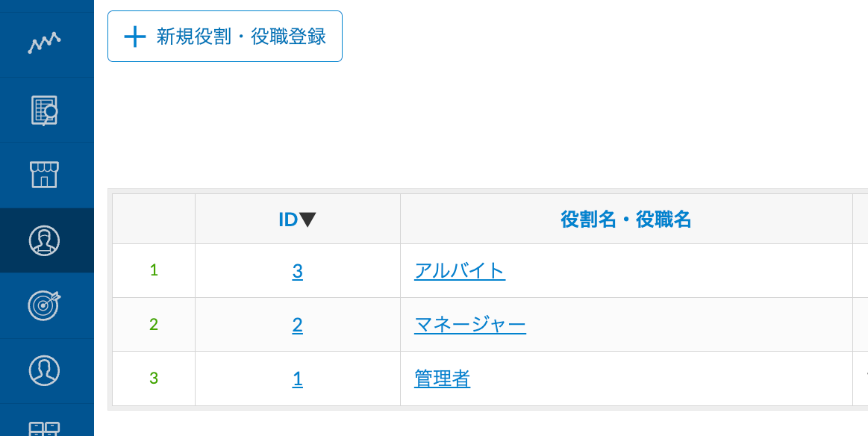This screenshot has height=436, width=868.
Task: Open the line chart analytics sidebar icon
Action: point(44,43)
